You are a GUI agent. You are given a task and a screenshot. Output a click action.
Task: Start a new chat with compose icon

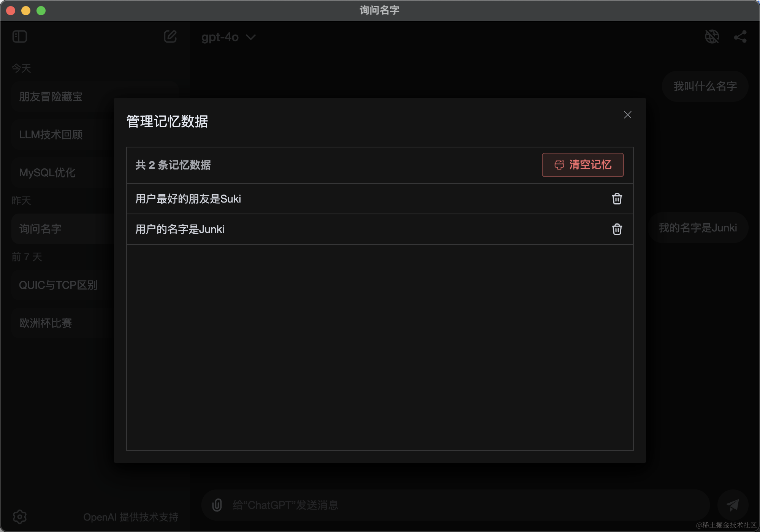click(x=170, y=37)
